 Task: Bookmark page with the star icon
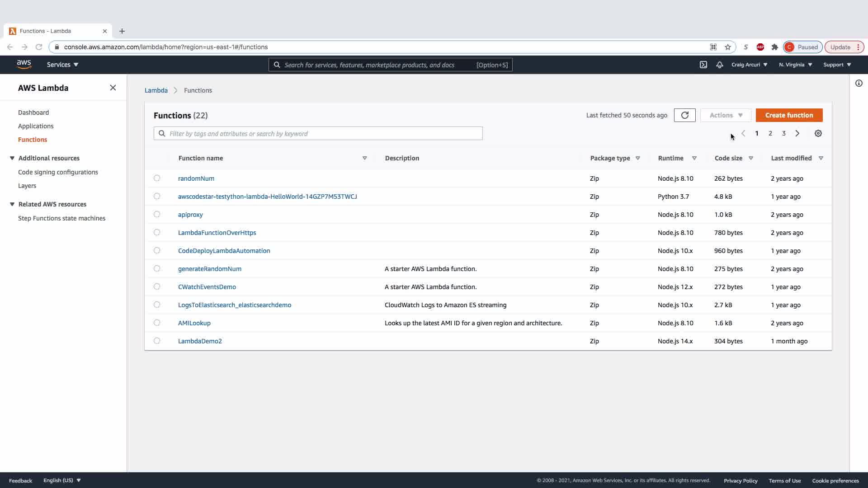pyautogui.click(x=728, y=47)
